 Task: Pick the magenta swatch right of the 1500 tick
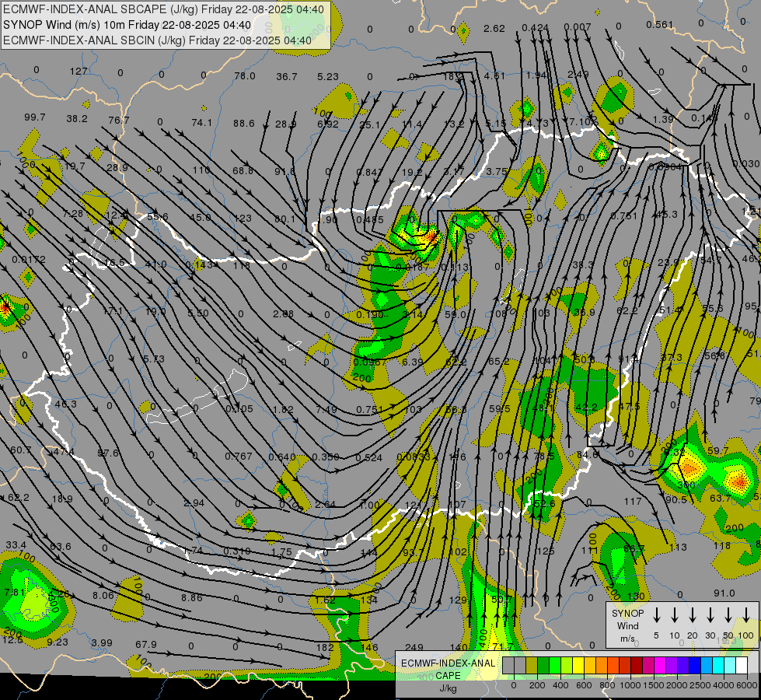660,665
